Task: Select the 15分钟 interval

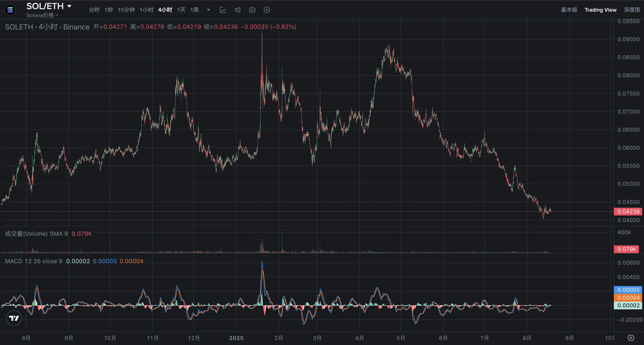Action: click(126, 10)
